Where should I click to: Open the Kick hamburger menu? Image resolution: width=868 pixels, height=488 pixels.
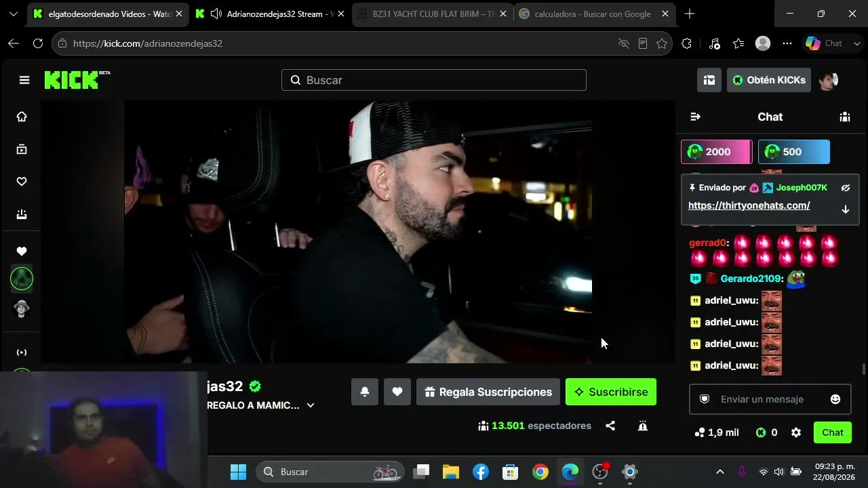point(24,80)
